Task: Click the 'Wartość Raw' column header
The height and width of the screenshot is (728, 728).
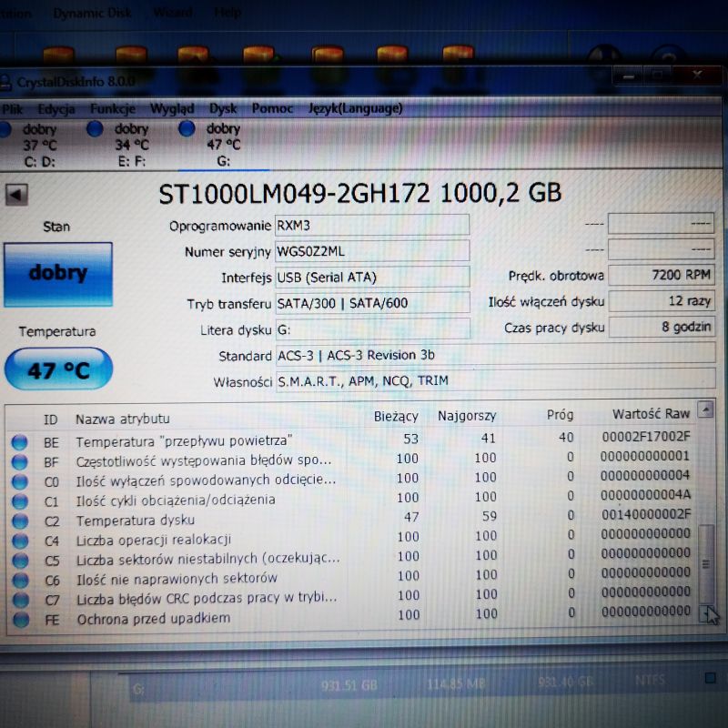Action: pyautogui.click(x=651, y=414)
